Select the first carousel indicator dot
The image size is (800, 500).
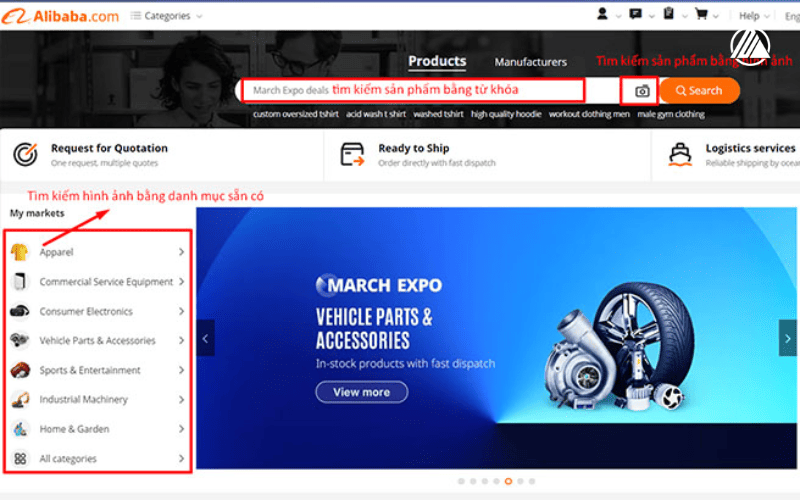pyautogui.click(x=461, y=481)
